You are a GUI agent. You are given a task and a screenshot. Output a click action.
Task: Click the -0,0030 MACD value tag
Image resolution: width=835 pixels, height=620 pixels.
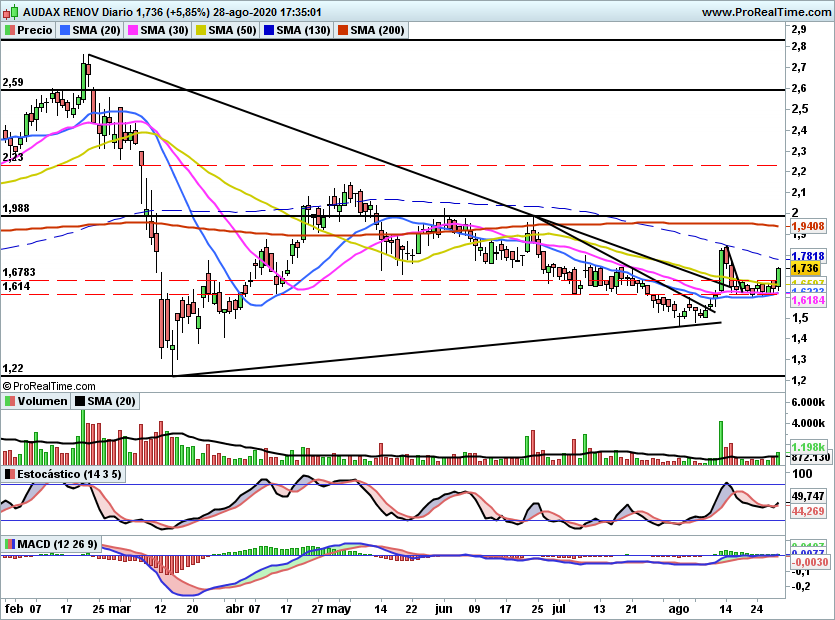coord(810,562)
